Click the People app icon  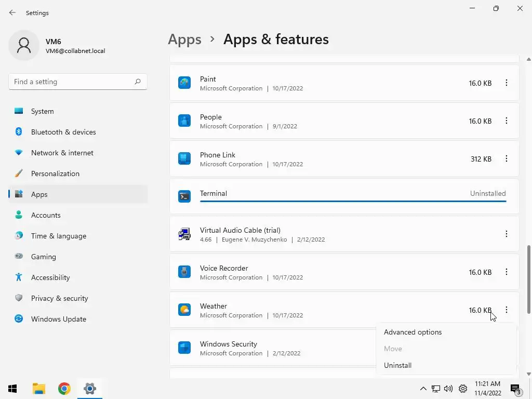tap(184, 121)
